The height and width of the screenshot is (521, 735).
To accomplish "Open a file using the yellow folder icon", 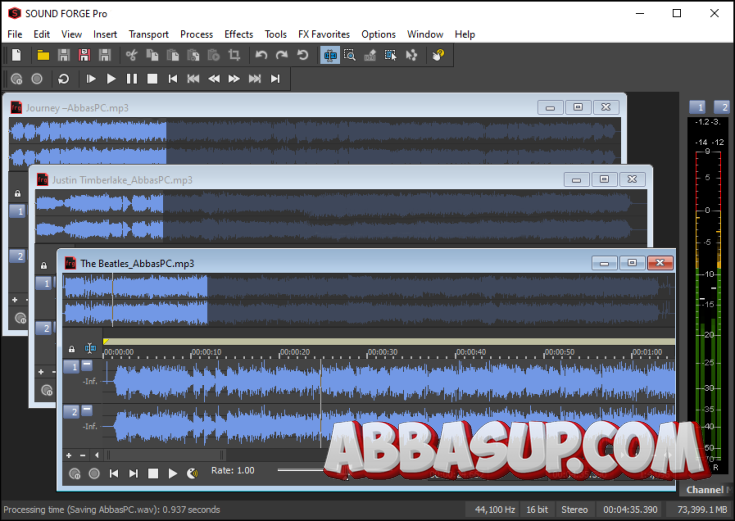I will tap(43, 55).
